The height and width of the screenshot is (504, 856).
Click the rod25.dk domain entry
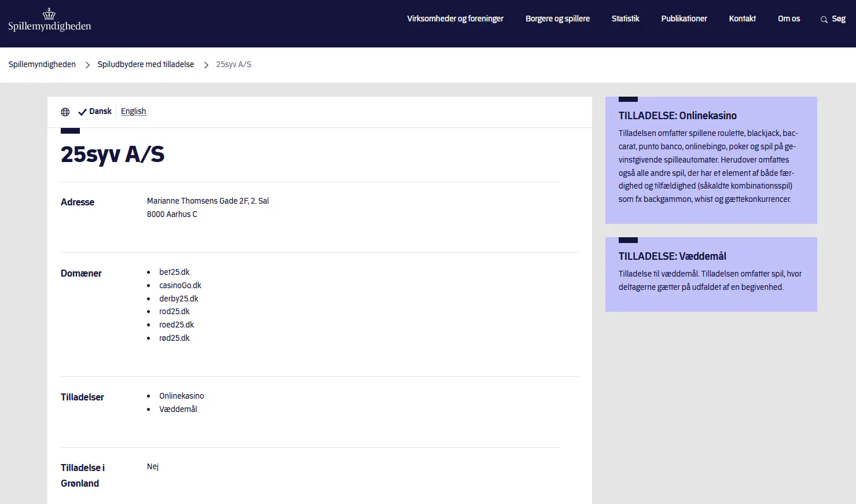point(174,311)
